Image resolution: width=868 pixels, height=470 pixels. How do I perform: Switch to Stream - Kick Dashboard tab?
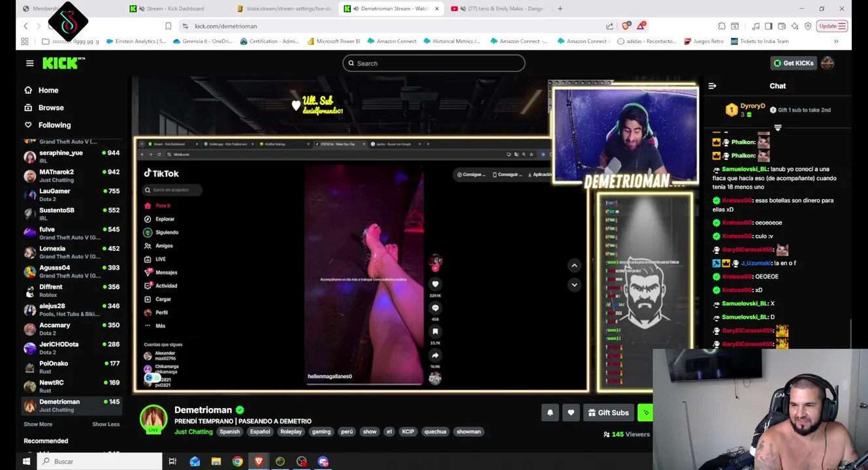coord(175,8)
